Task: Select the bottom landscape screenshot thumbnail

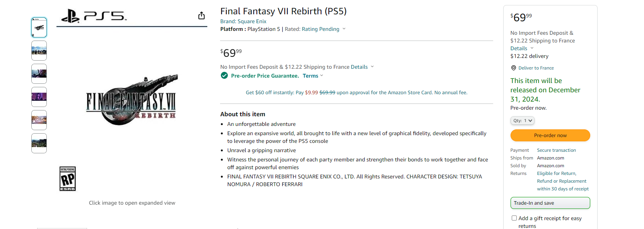Action: click(x=39, y=143)
